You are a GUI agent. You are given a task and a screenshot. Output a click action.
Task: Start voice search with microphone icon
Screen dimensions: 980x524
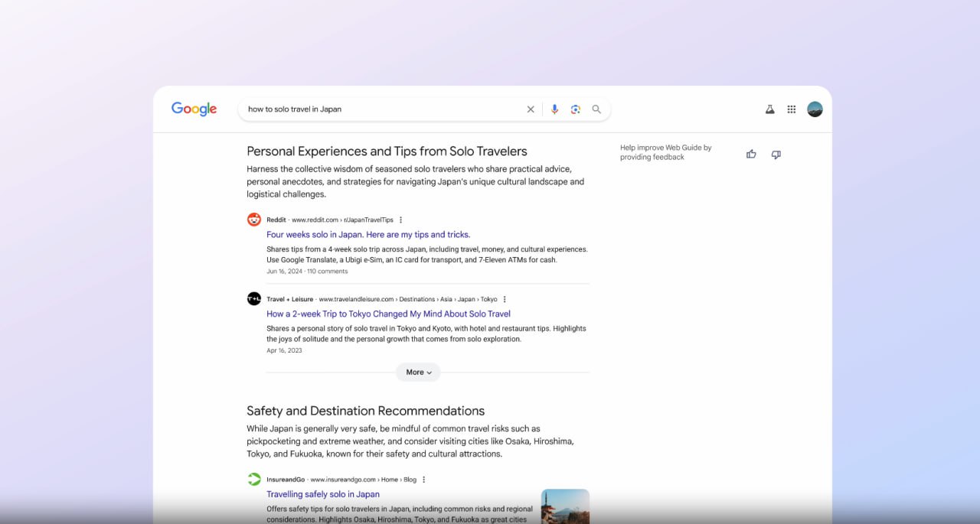(x=555, y=109)
